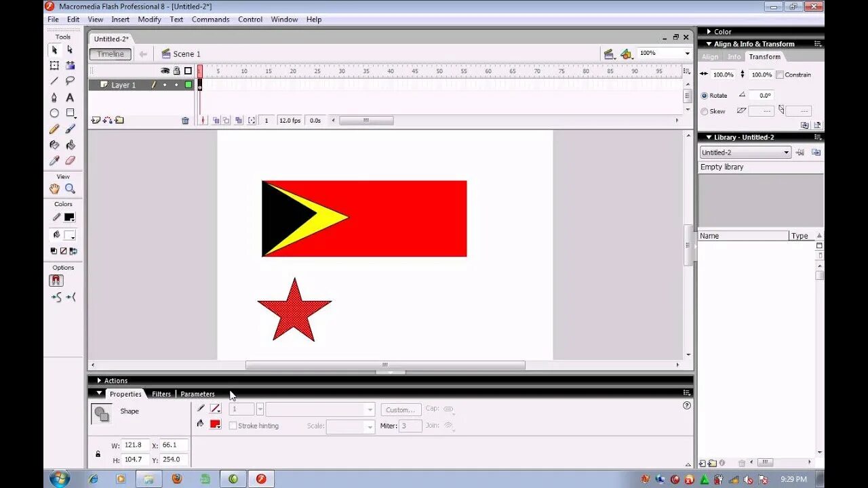Screen dimensions: 868x488
Task: Select the Skew radio button
Action: tap(704, 111)
